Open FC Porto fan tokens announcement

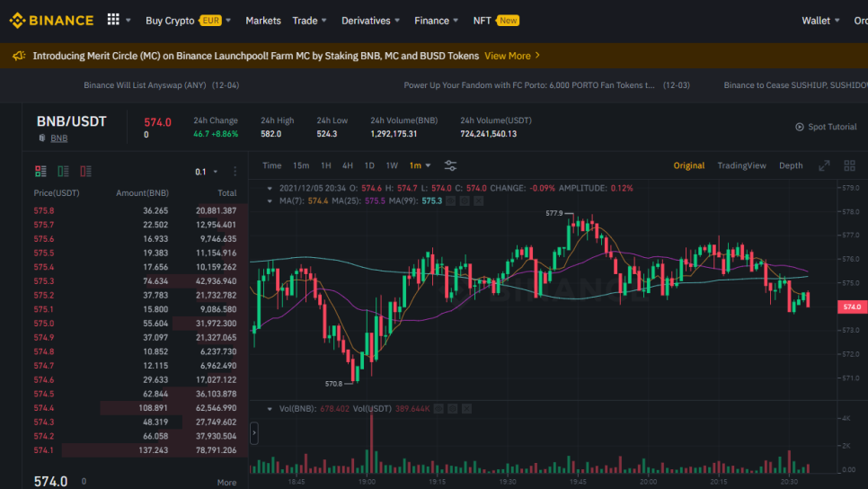(x=546, y=85)
